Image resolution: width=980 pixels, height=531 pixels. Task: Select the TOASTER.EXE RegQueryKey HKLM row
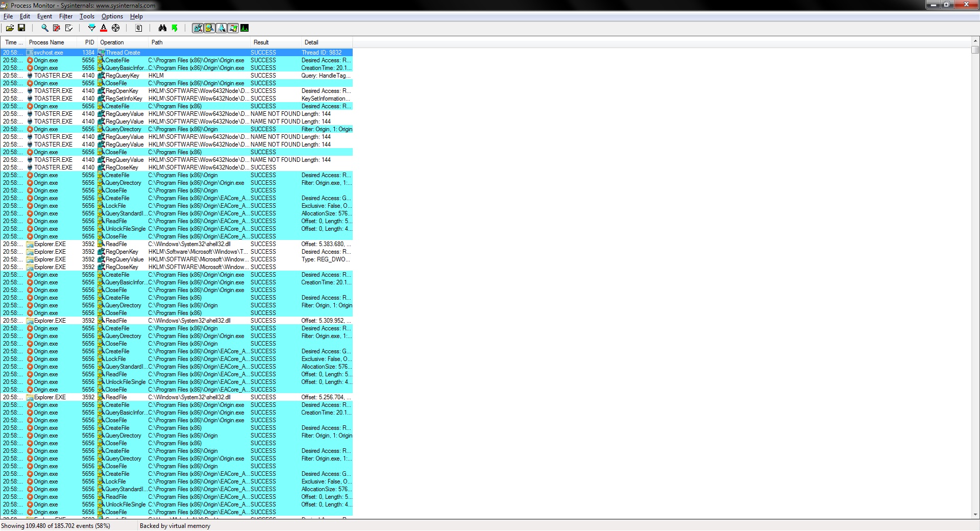click(x=177, y=76)
